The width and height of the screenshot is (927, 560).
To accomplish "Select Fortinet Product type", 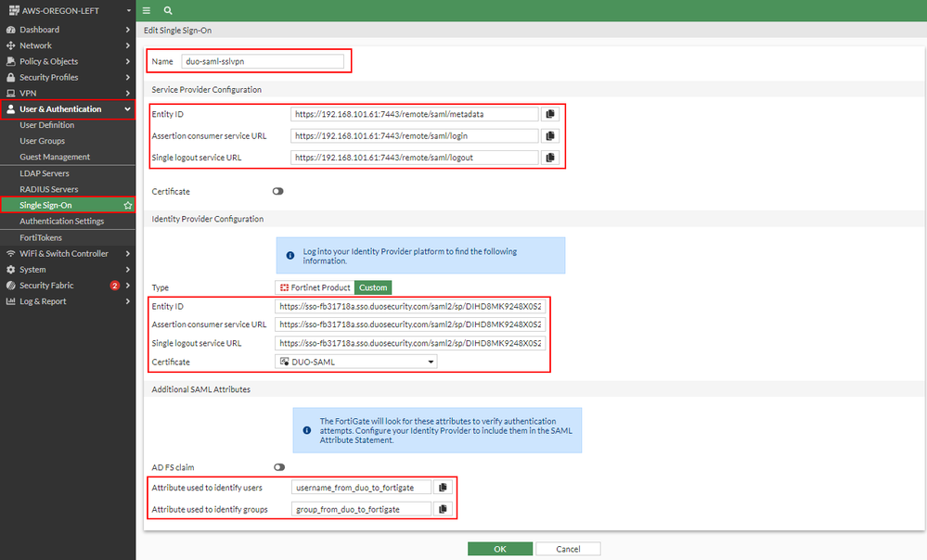I will click(x=315, y=287).
